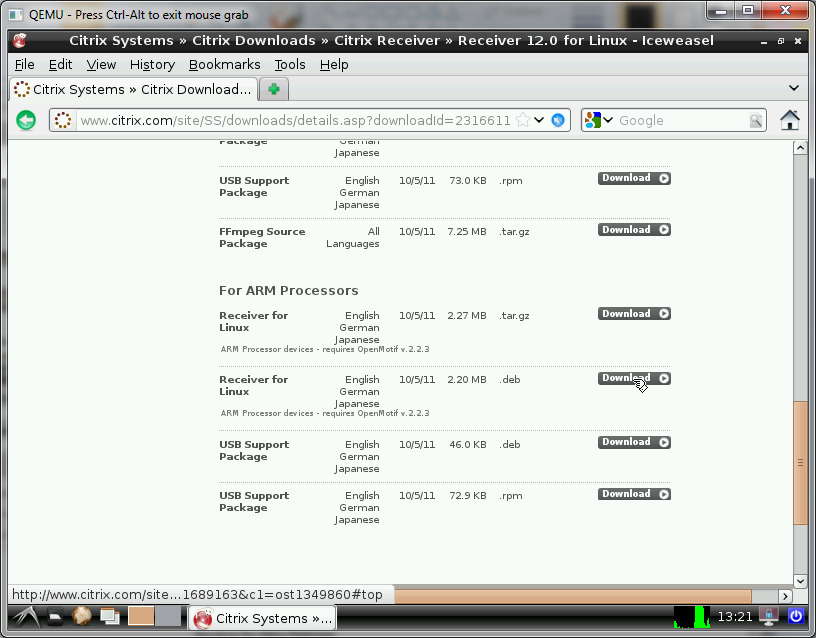Download the 73.0 KB USB Support .rpm
Screen dimensions: 816x638
[634, 178]
